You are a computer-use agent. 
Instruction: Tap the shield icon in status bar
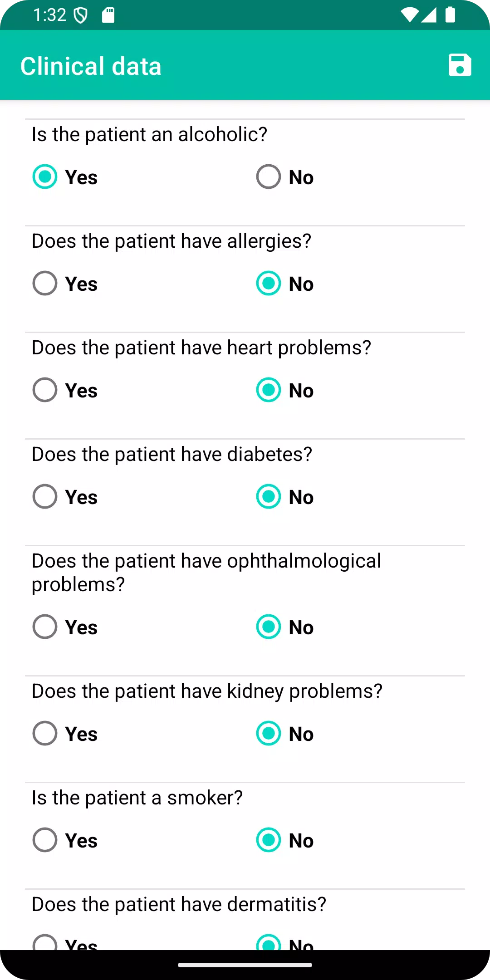click(x=81, y=15)
